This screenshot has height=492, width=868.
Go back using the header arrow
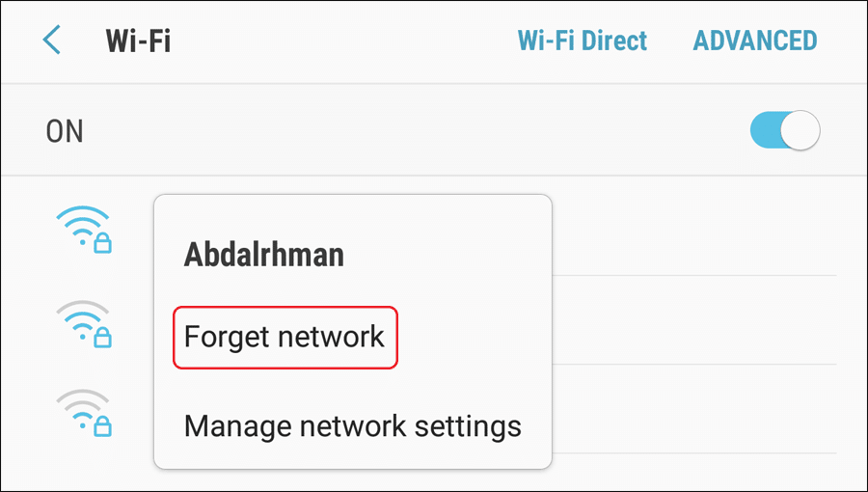point(51,41)
